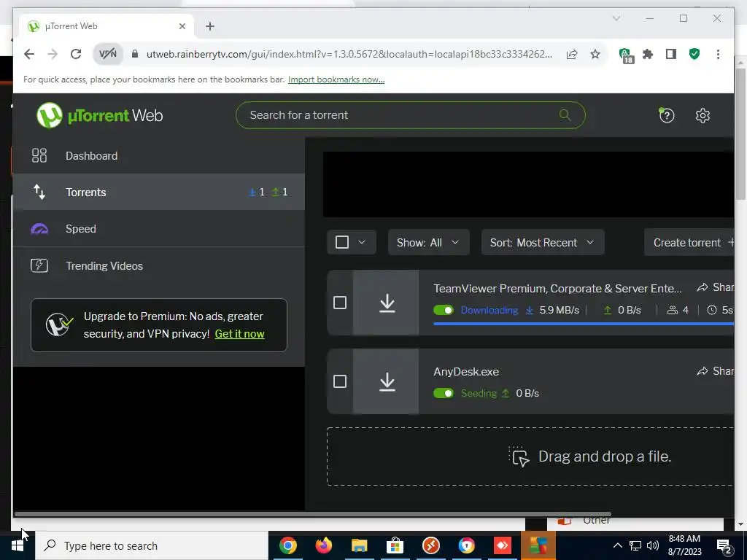Image resolution: width=747 pixels, height=560 pixels.
Task: Click the Trending Videos lightning icon
Action: [x=39, y=265]
